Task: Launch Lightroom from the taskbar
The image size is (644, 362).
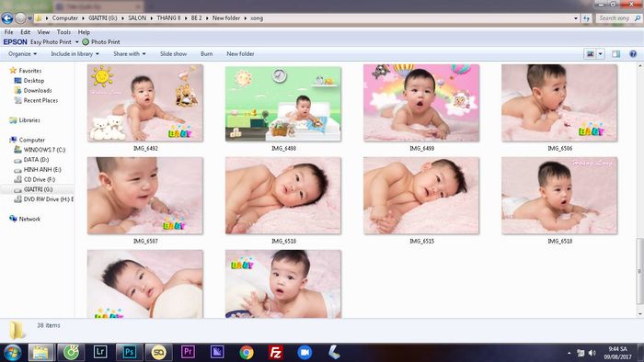Action: point(100,352)
